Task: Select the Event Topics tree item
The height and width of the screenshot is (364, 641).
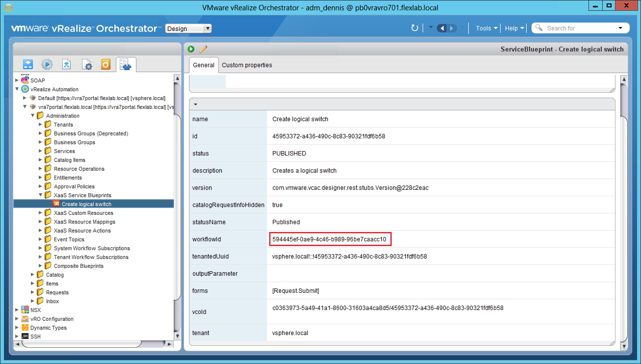Action: pyautogui.click(x=69, y=239)
